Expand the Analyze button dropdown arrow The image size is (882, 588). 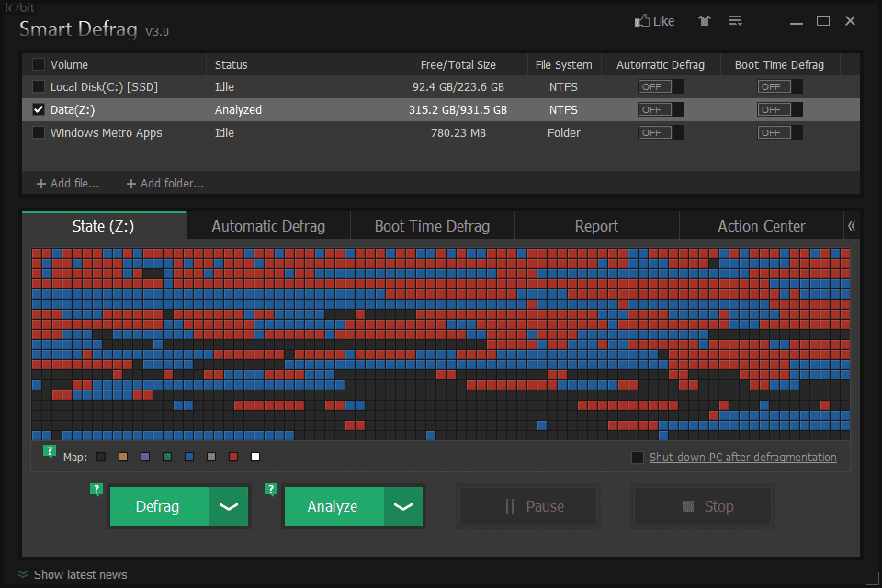pyautogui.click(x=402, y=506)
